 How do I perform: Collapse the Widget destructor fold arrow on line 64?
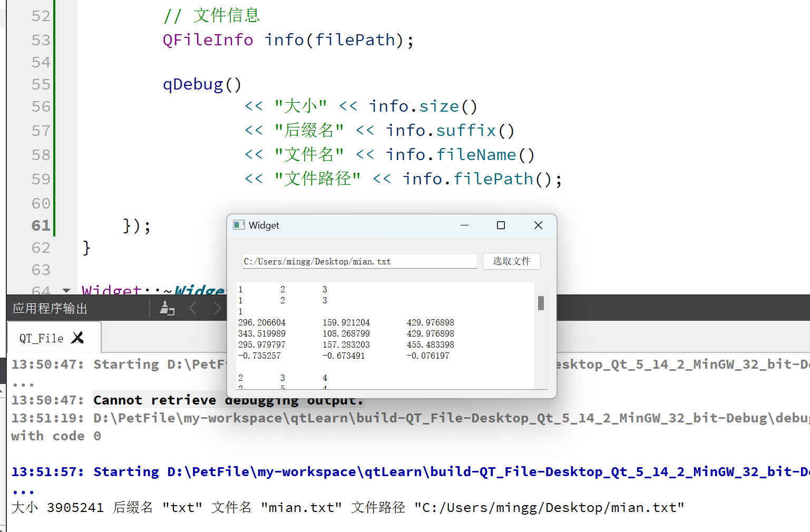[x=66, y=290]
